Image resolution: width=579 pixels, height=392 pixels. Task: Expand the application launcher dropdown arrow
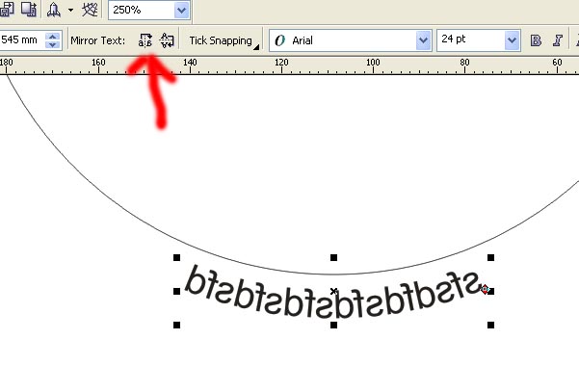click(70, 10)
